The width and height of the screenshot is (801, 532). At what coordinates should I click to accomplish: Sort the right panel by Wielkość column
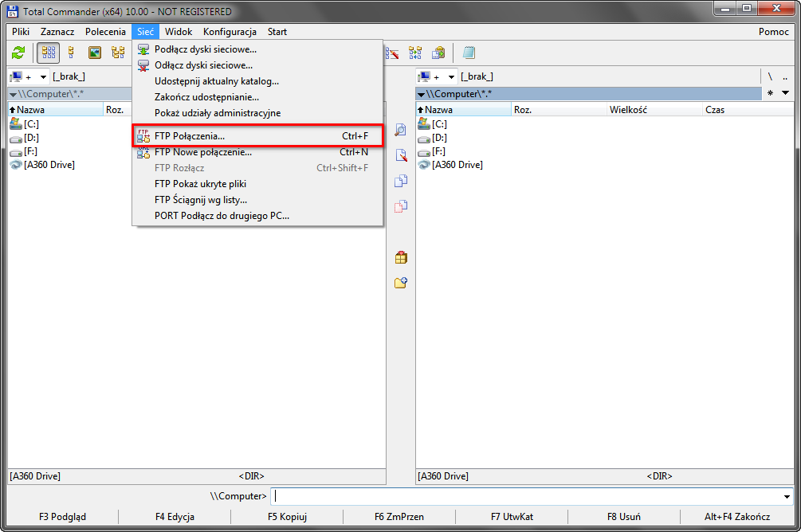655,110
